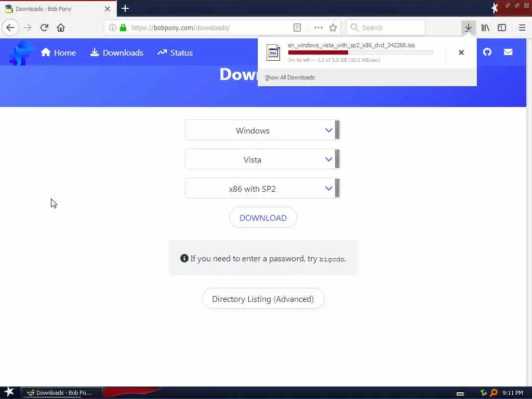This screenshot has width=532, height=399.
Task: Go back with the browser back arrow
Action: click(10, 28)
